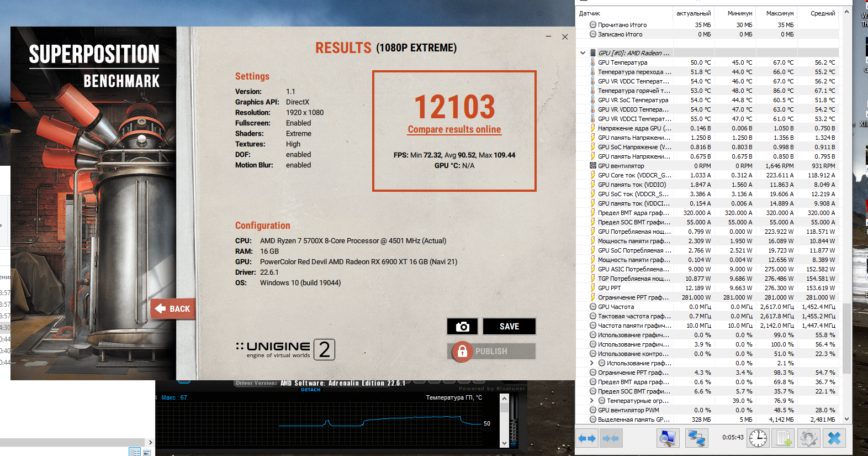Click the round icon beside Прочитано Итого
868x456 pixels.
tap(593, 25)
